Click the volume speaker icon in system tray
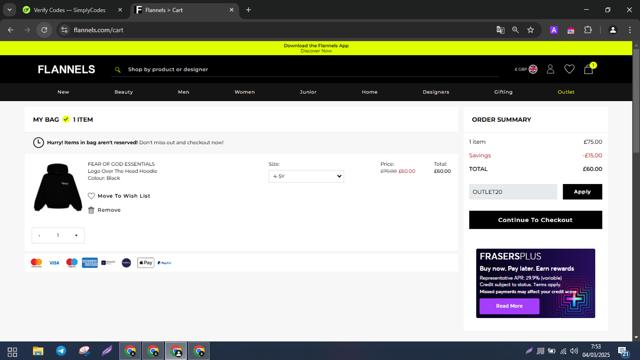Image resolution: width=640 pixels, height=360 pixels. 574,351
